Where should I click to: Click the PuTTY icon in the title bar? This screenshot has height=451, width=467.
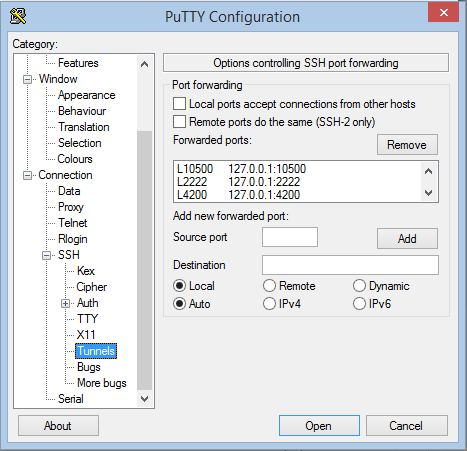pos(18,16)
